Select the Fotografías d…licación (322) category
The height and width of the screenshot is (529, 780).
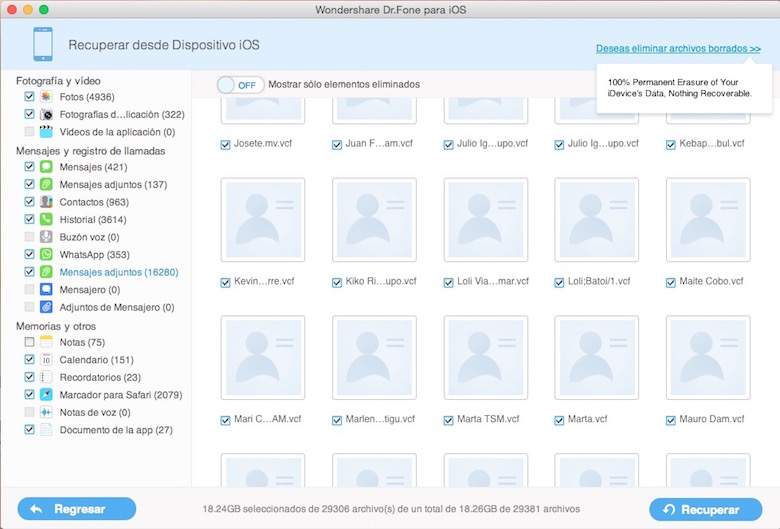coord(122,114)
